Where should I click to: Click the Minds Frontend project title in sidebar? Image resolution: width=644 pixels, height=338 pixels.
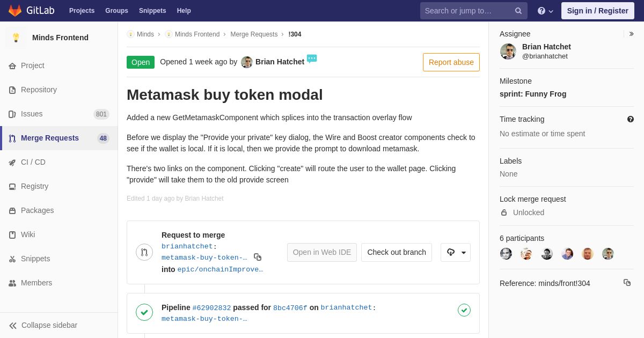[60, 38]
